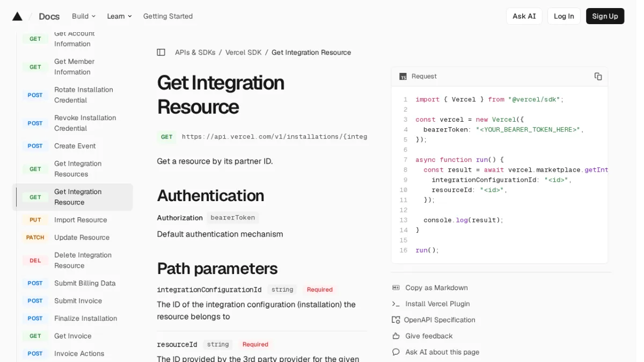
Task: Click the DEL badge for Delete Integration Resource
Action: point(35,261)
